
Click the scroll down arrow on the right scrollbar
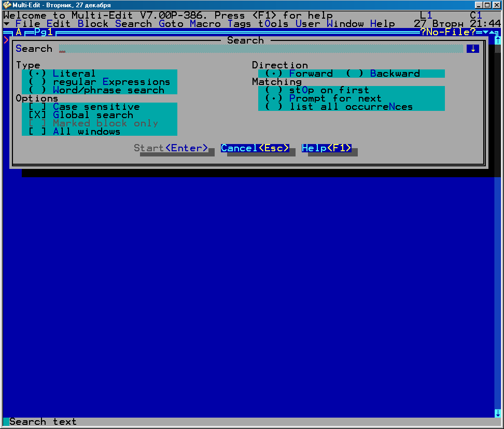point(498,413)
